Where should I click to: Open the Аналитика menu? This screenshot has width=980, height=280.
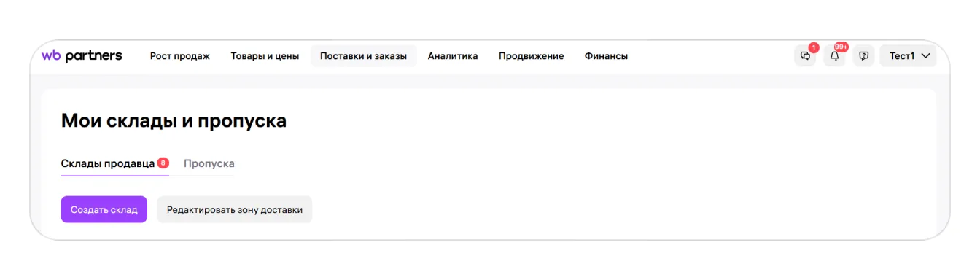pyautogui.click(x=453, y=56)
